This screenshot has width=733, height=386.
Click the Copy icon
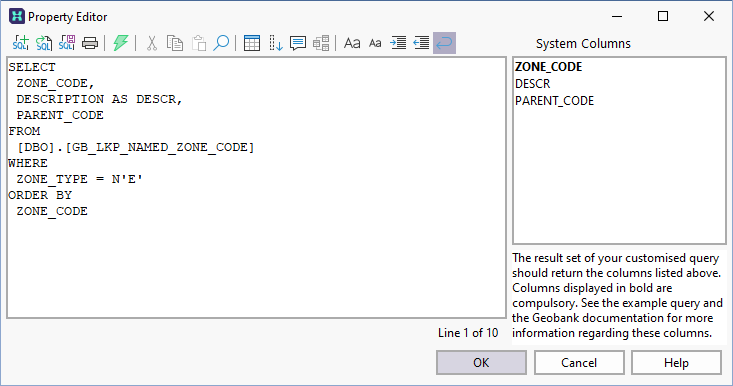click(x=175, y=43)
